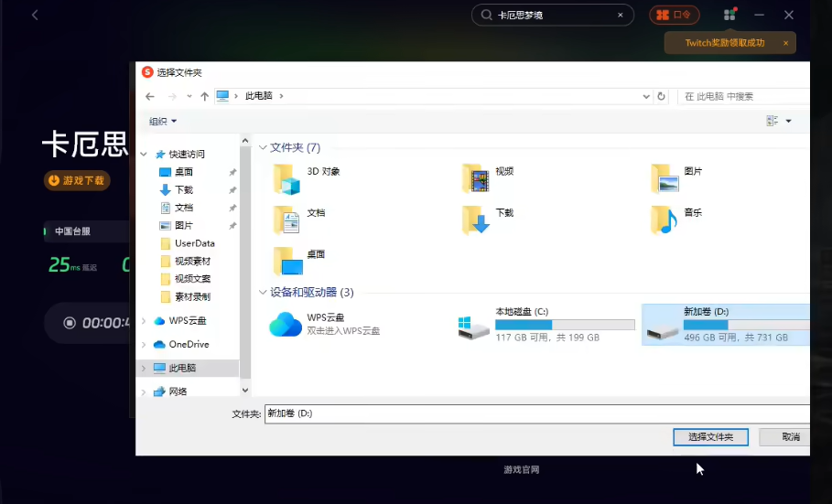Viewport: 832px width, 504px height.
Task: Open the view options dropdown arrow
Action: (788, 122)
